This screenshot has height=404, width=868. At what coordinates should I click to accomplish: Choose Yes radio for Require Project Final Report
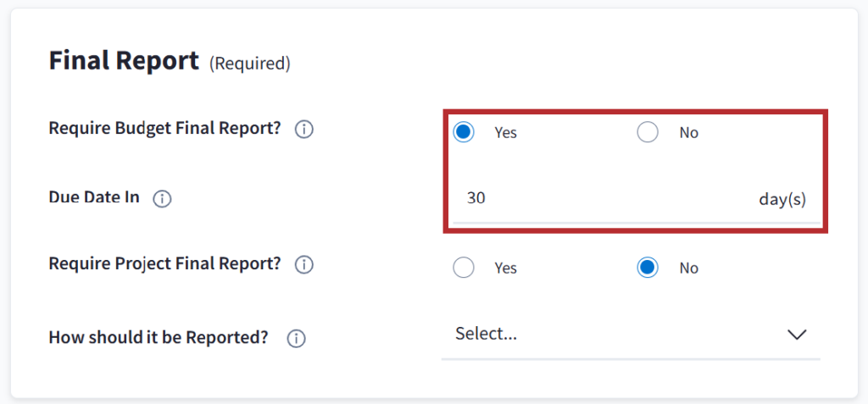(464, 268)
